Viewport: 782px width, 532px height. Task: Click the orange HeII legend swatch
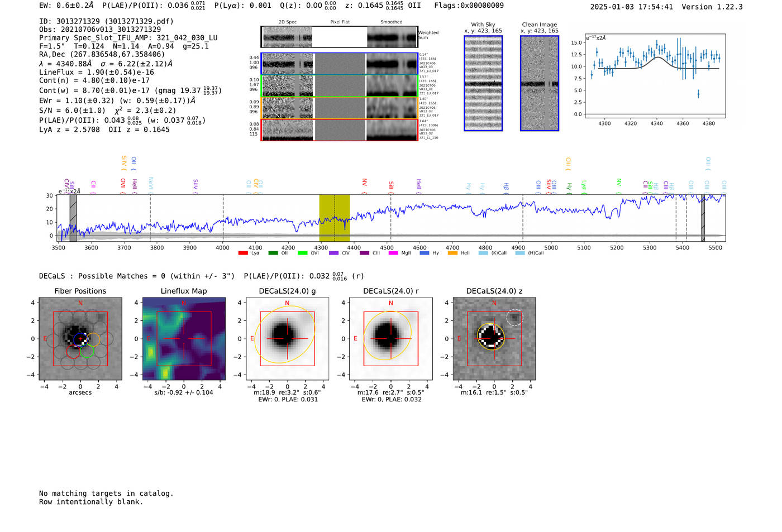coord(452,253)
